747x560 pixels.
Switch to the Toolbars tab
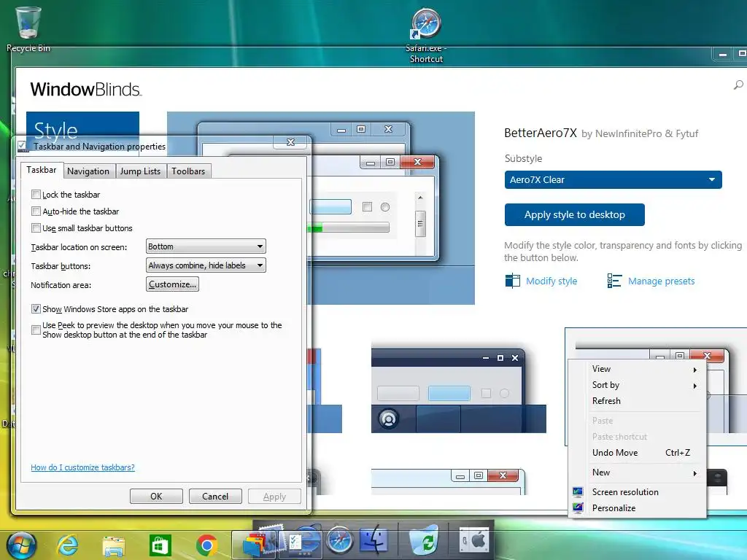[x=188, y=171]
